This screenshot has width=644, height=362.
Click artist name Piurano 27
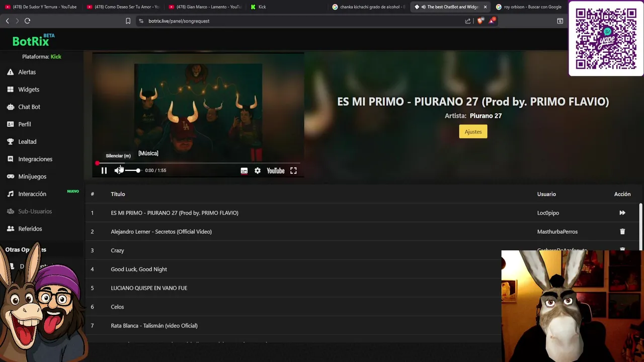(x=486, y=116)
